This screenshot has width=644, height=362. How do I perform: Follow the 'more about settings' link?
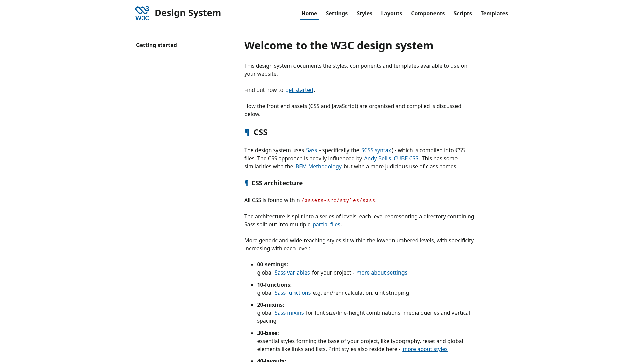(x=382, y=273)
